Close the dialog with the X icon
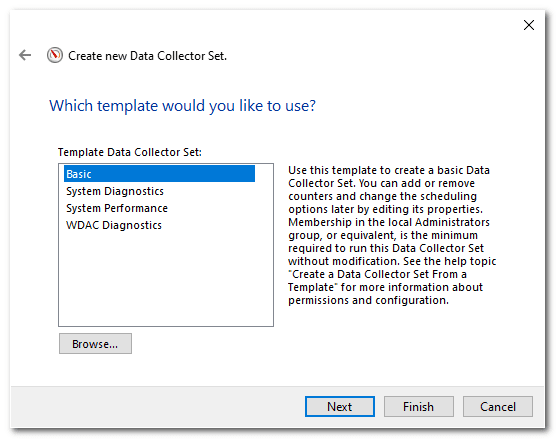The height and width of the screenshot is (439, 556). point(529,25)
